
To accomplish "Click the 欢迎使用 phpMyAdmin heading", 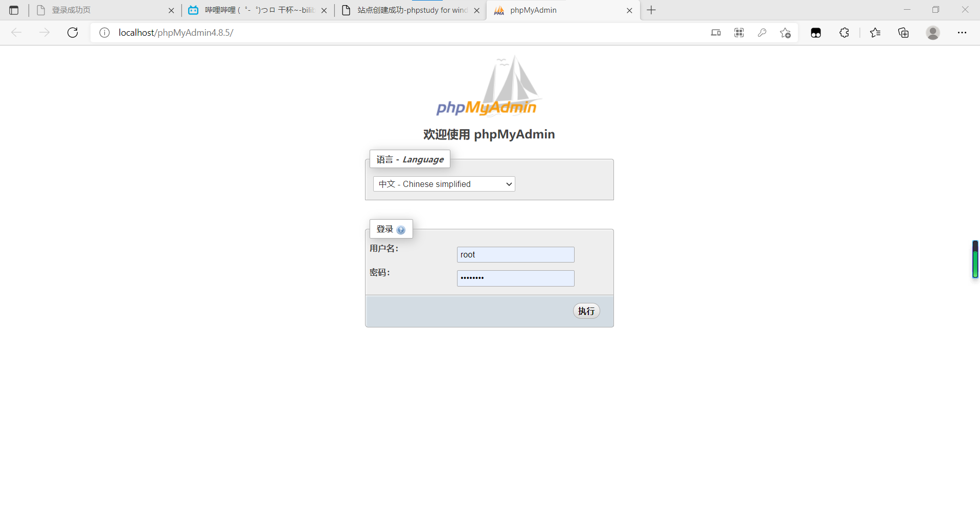I will [489, 134].
